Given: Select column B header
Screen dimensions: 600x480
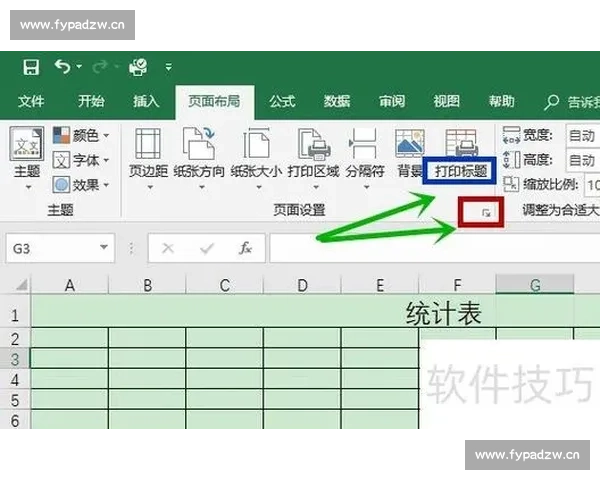Looking at the screenshot, I should pyautogui.click(x=147, y=285).
